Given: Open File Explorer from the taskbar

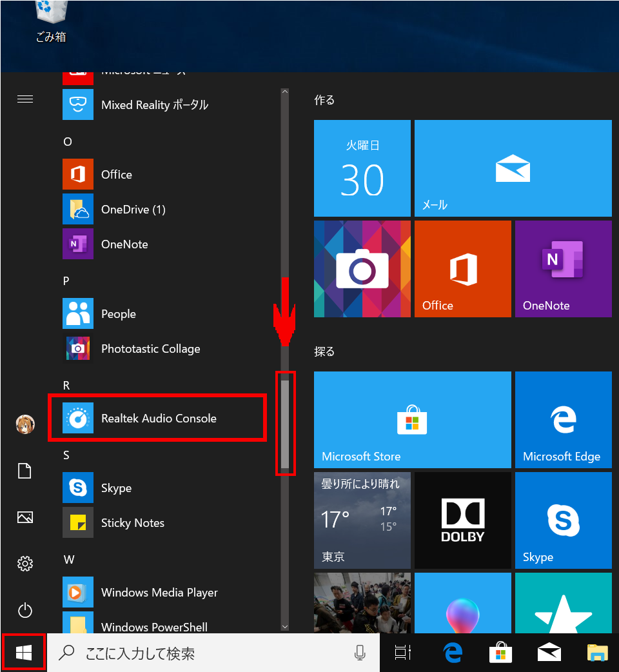Looking at the screenshot, I should coord(598,653).
